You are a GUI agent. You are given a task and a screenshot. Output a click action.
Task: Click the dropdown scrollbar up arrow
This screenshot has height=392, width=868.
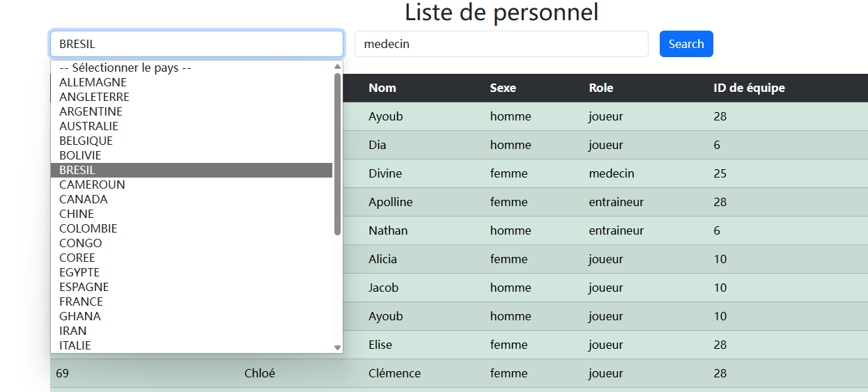(x=338, y=67)
